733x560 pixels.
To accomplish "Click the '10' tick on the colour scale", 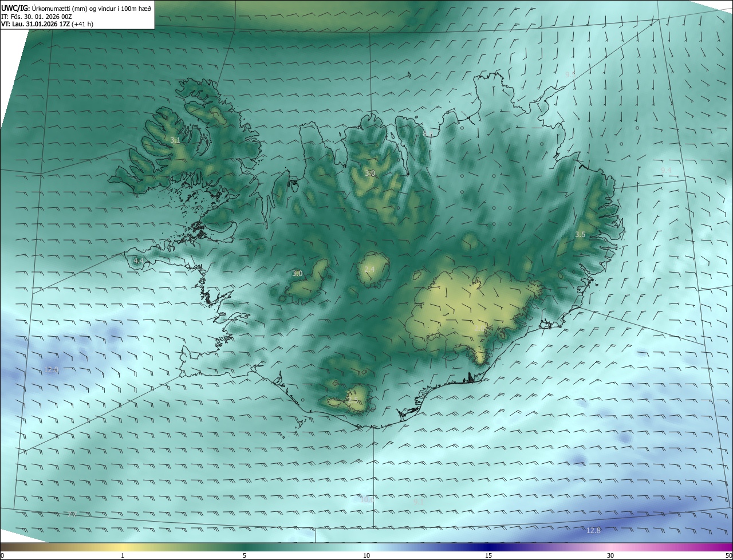I will (366, 555).
